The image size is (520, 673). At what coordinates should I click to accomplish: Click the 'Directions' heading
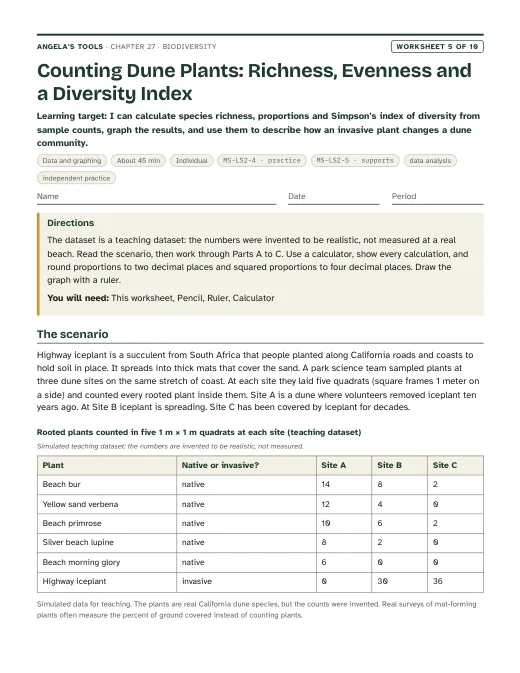tap(70, 223)
